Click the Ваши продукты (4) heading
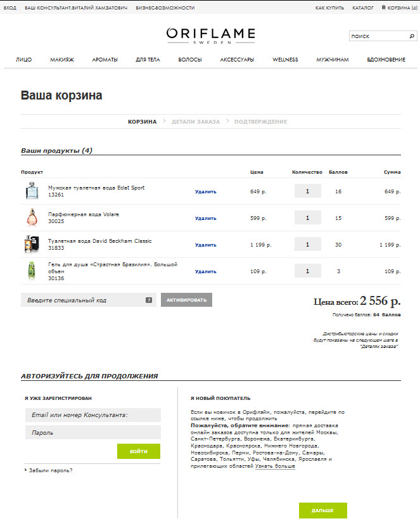 click(x=56, y=150)
